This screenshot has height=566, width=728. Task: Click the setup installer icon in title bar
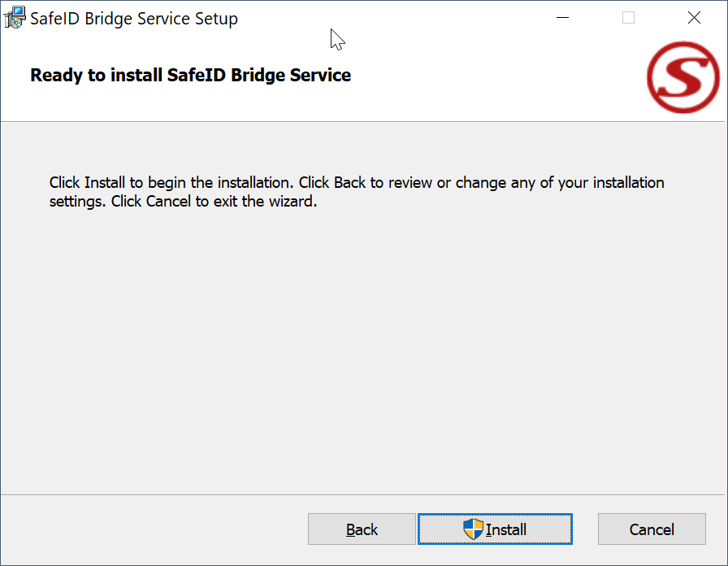tap(15, 18)
